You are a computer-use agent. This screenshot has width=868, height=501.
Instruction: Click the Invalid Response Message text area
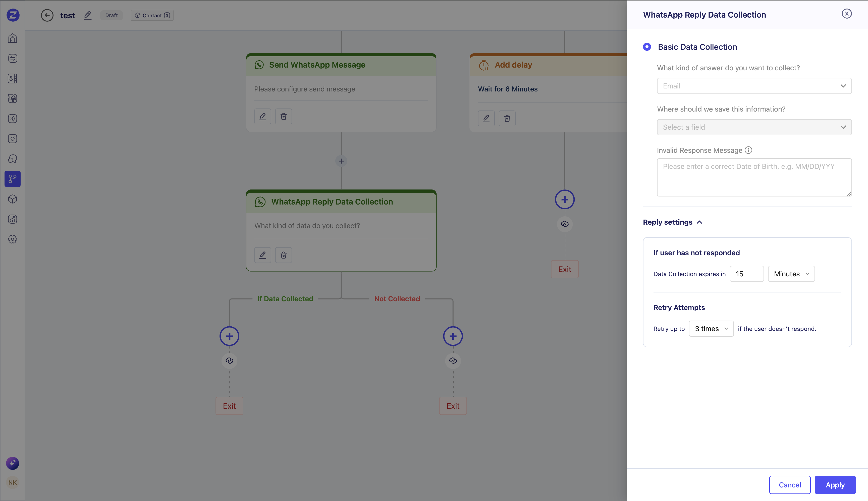click(x=754, y=177)
